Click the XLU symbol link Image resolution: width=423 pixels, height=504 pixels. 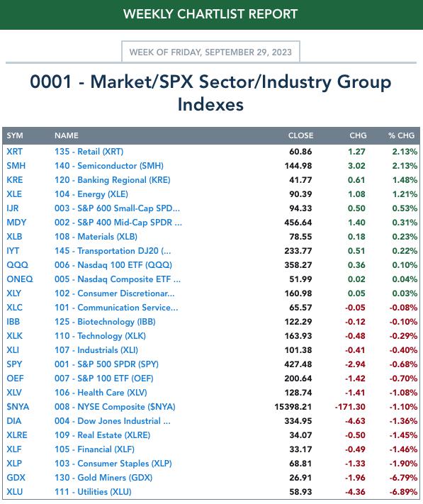click(x=15, y=492)
